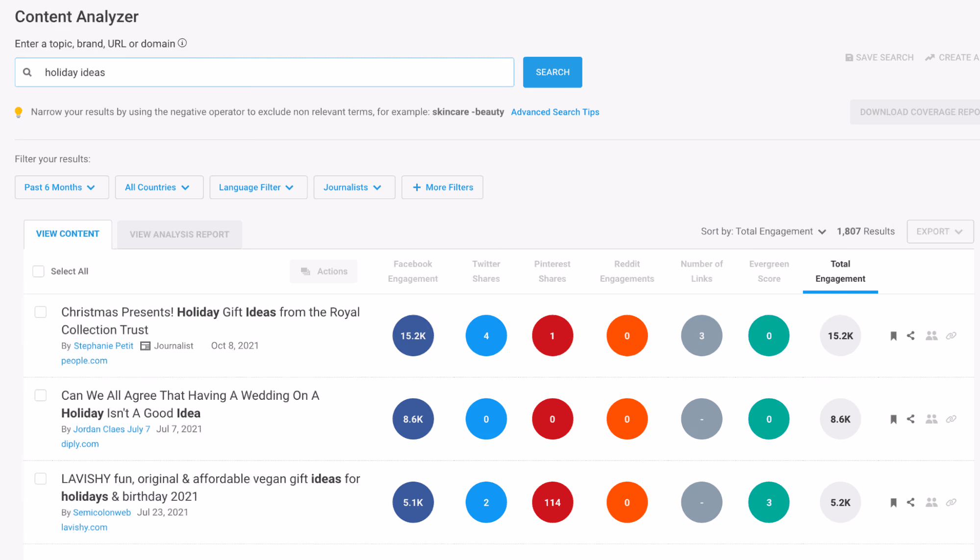The width and height of the screenshot is (980, 560).
Task: Bookmark the Wedding On A Holiday article
Action: 893,419
